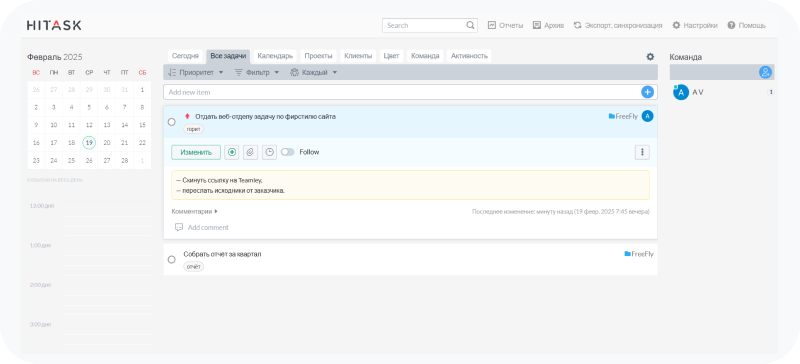
Task: Go to the Проекты tab
Action: pos(318,56)
